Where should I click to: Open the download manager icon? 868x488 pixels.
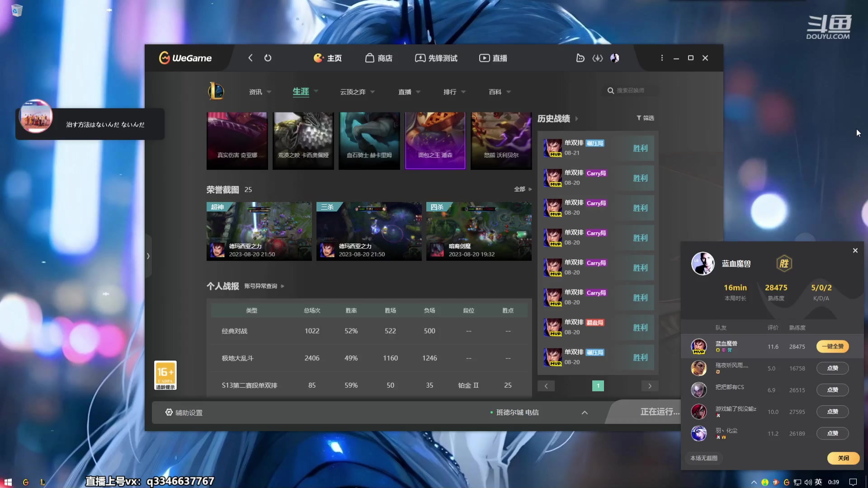[598, 58]
